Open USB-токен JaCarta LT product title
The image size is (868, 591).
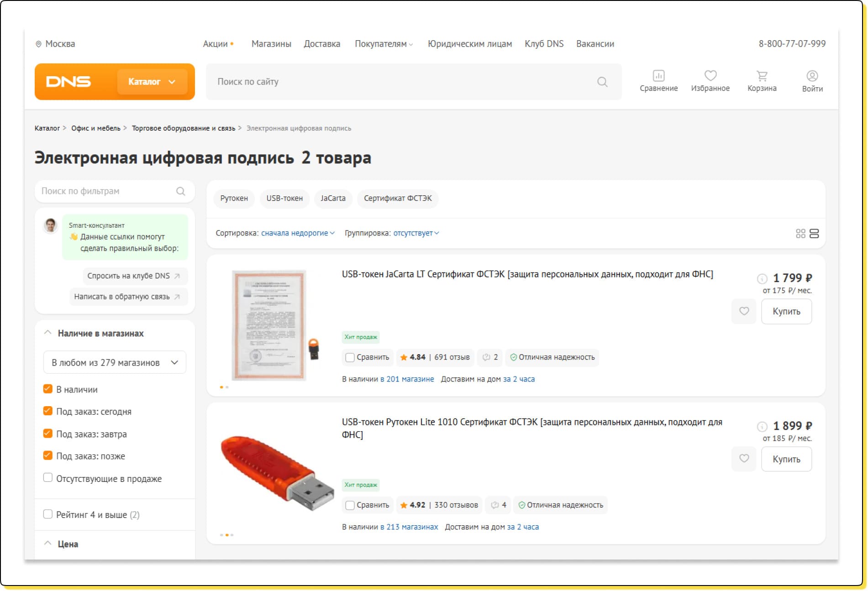[527, 274]
